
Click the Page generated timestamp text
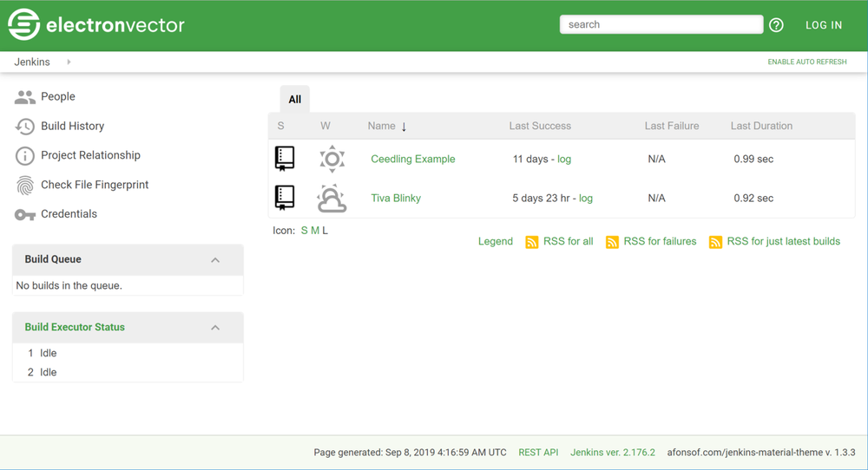tap(411, 453)
